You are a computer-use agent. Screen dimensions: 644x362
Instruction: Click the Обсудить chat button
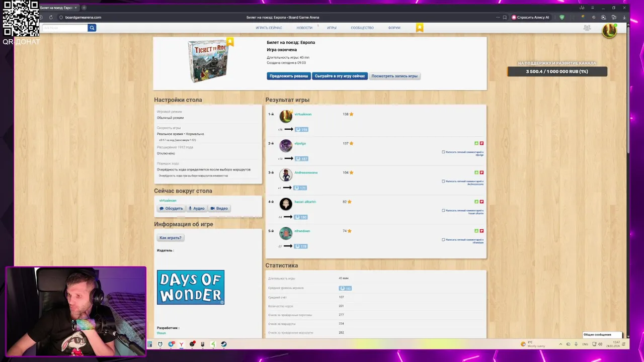click(x=171, y=208)
